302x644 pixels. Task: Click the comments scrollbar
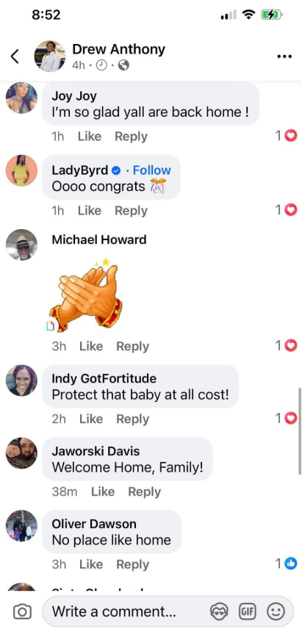[x=300, y=430]
